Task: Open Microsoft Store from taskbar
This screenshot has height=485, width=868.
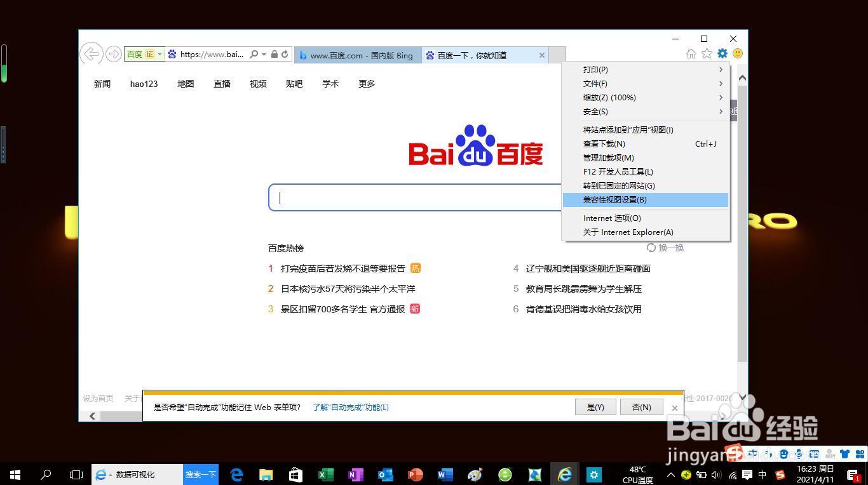Action: pos(296,474)
